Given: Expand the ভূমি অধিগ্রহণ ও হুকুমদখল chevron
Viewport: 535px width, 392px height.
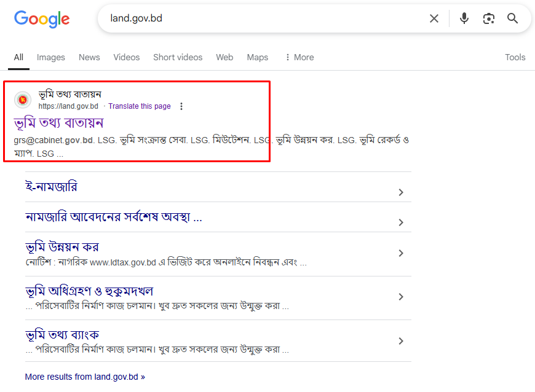Looking at the screenshot, I should pyautogui.click(x=401, y=297).
